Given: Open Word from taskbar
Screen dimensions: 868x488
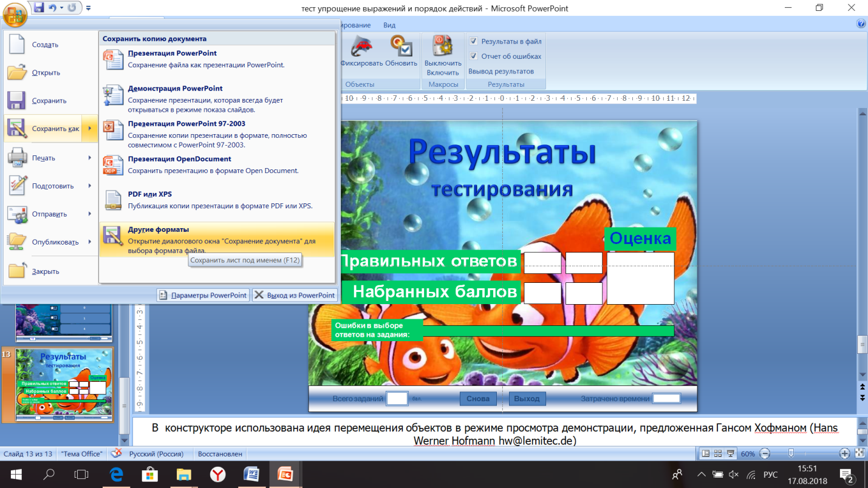Looking at the screenshot, I should pos(251,475).
